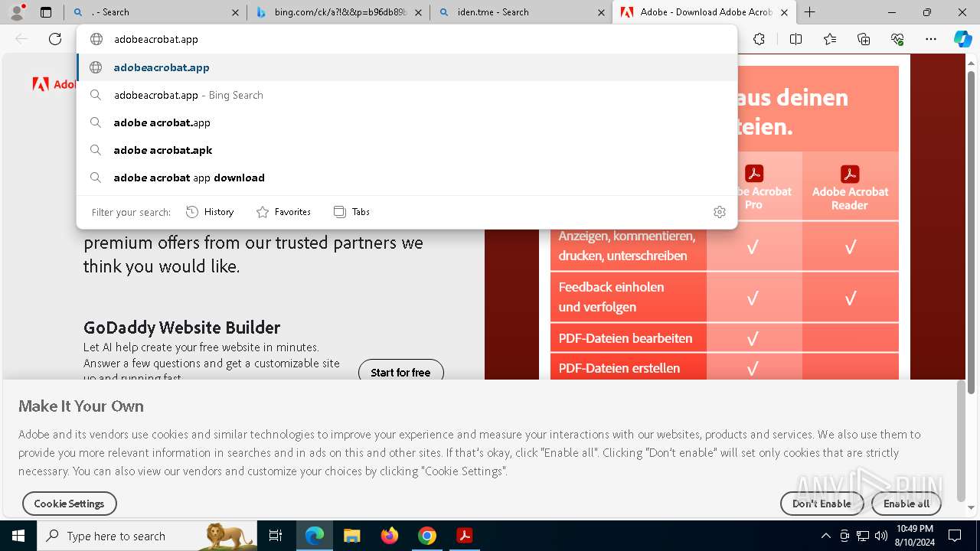The width and height of the screenshot is (980, 551).
Task: Open the Collections toolbar icon
Action: [864, 39]
